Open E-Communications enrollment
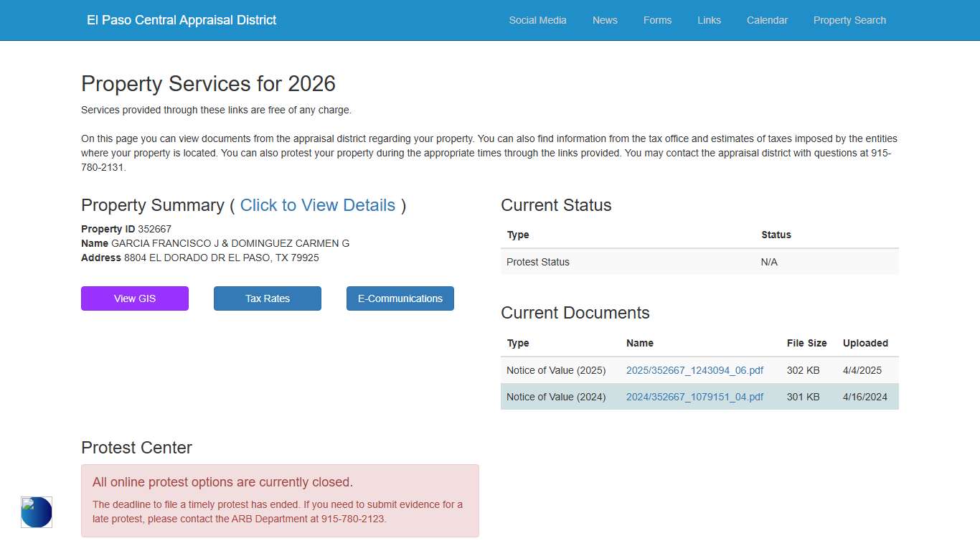Image resolution: width=980 pixels, height=551 pixels. [x=400, y=298]
